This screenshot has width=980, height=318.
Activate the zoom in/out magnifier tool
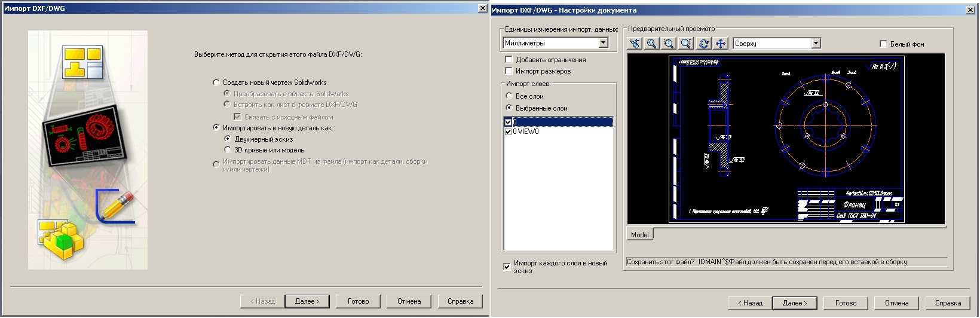[x=686, y=44]
